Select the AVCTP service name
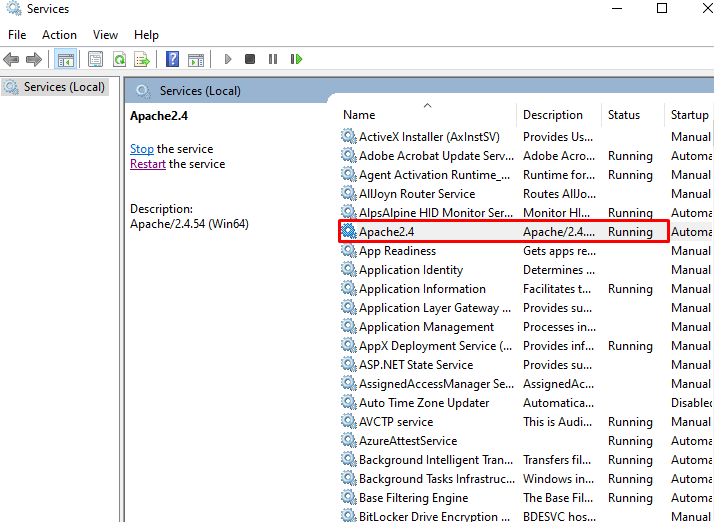Screen dimensions: 714x522 tap(396, 422)
